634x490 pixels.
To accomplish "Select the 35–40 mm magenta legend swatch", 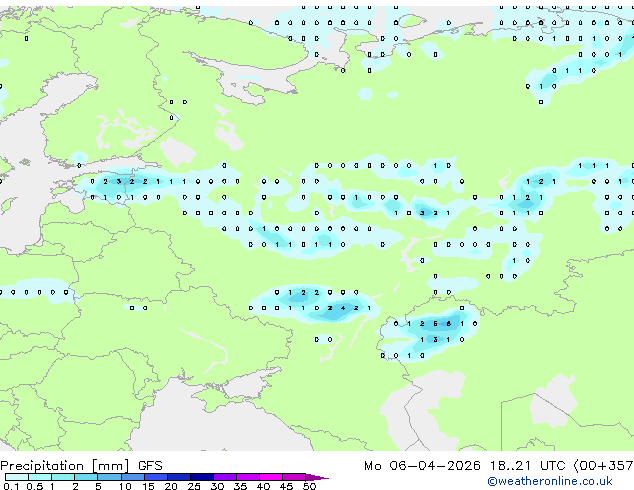I will [x=248, y=477].
